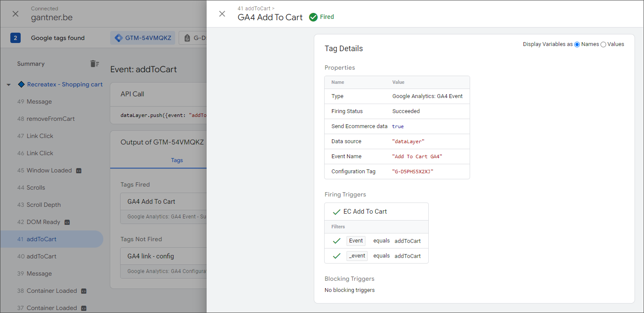Open the Summary view

[x=31, y=64]
